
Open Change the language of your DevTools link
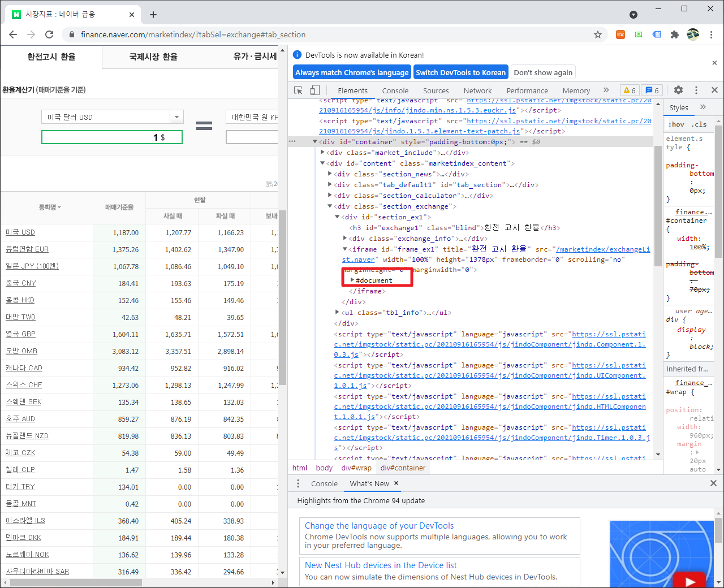pos(379,526)
